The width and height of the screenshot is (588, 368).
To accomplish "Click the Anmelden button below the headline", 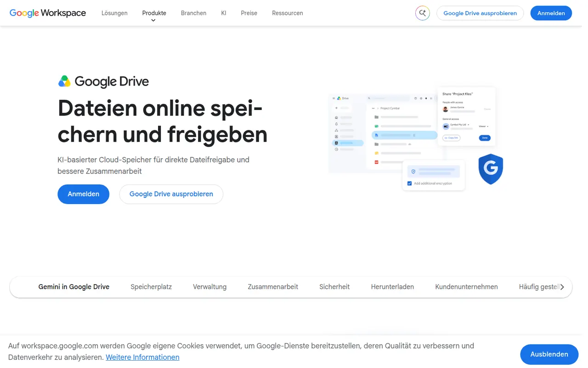I will (x=83, y=194).
